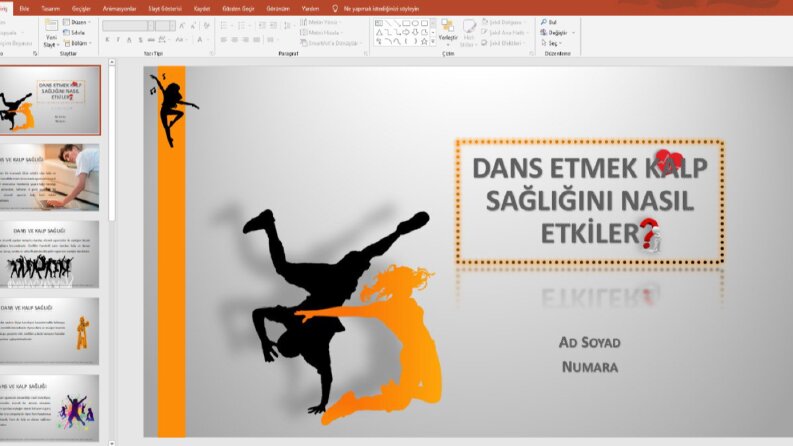Open Metni Hizala align text menu
Viewport: 793px width, 446px height.
coord(322,32)
